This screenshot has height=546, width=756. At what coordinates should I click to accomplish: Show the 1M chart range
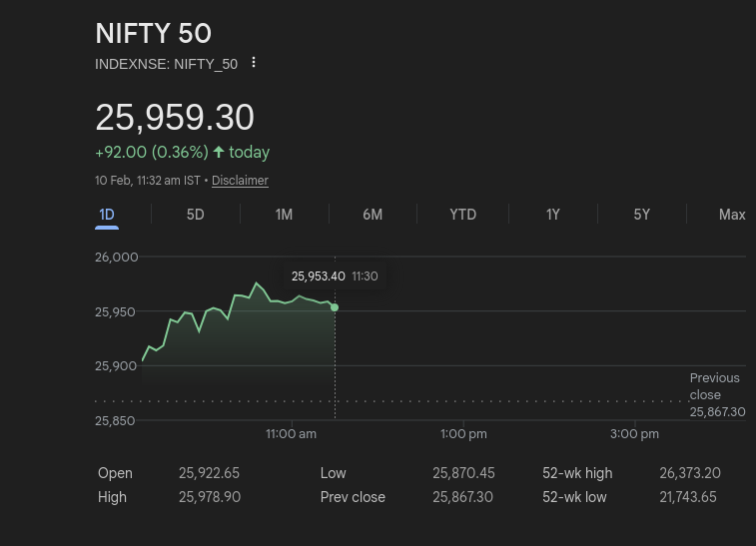284,215
